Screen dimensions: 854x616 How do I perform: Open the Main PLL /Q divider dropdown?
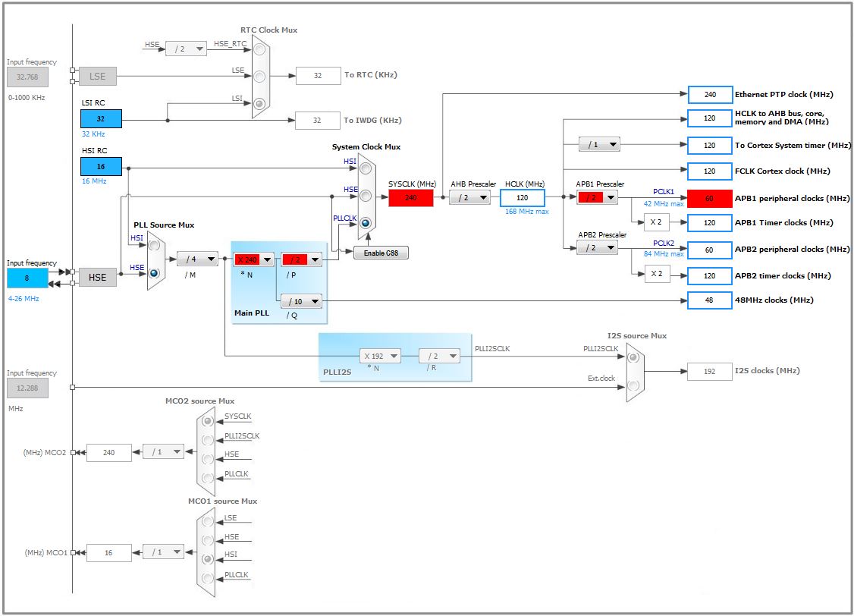[301, 302]
